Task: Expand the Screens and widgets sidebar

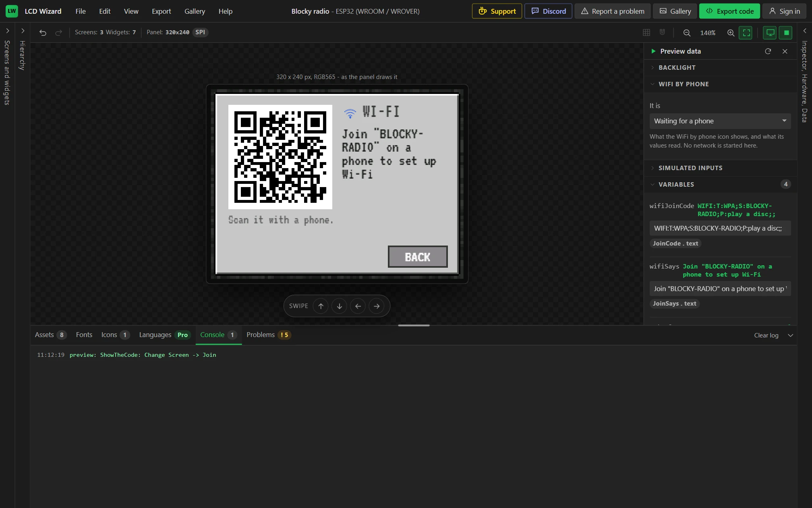Action: coord(7,31)
